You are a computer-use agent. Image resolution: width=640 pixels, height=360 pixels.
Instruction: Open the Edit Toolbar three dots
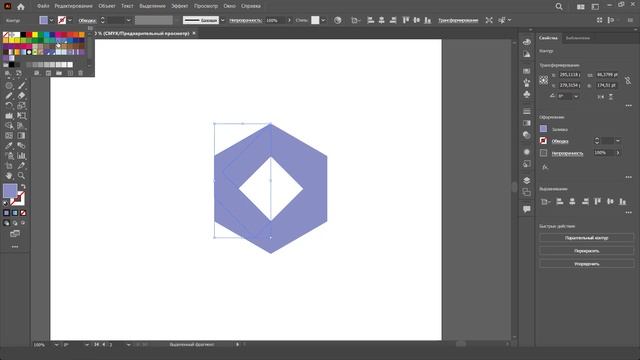[x=15, y=247]
